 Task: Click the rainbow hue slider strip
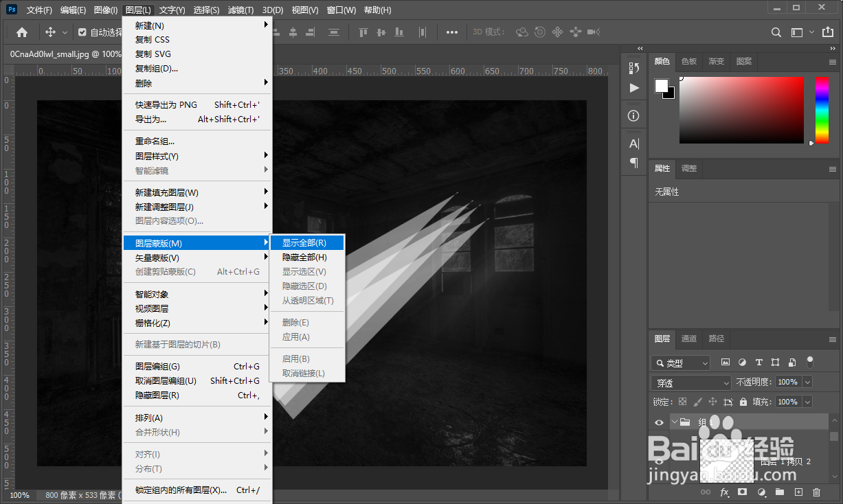pyautogui.click(x=822, y=110)
